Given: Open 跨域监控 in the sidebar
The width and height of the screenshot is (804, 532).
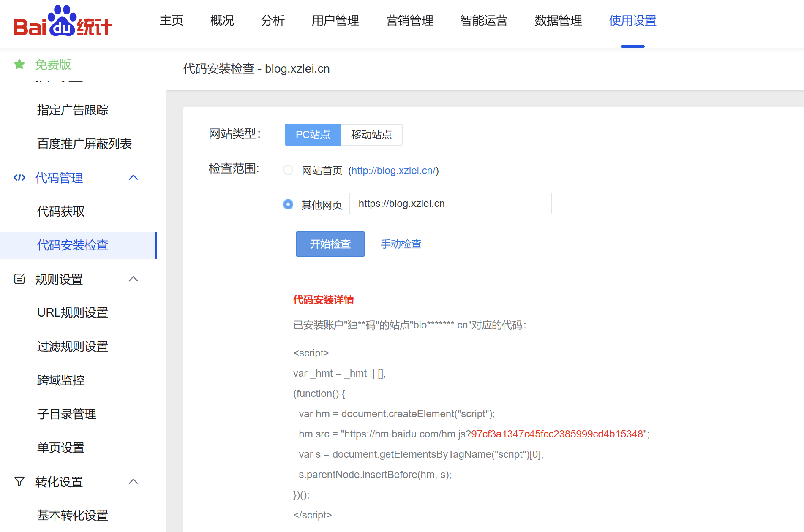Looking at the screenshot, I should coord(61,380).
